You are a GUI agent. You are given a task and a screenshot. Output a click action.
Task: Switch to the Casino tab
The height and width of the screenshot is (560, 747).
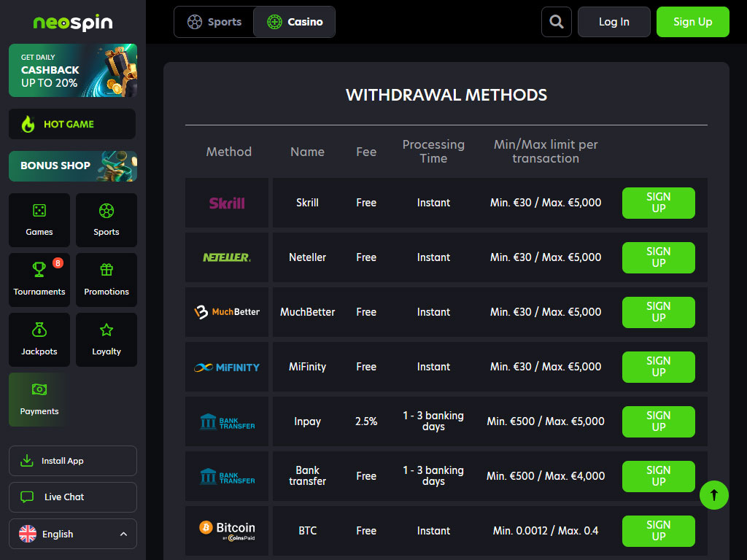[x=295, y=22]
